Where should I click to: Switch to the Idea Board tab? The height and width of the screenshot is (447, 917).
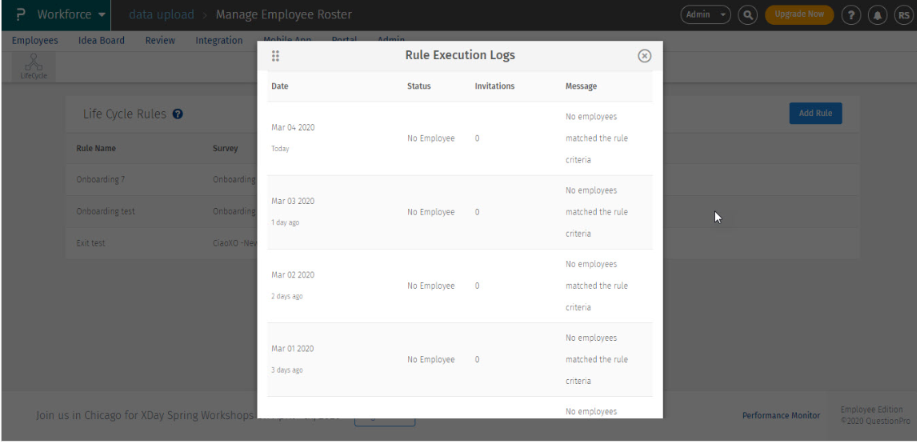pyautogui.click(x=101, y=40)
